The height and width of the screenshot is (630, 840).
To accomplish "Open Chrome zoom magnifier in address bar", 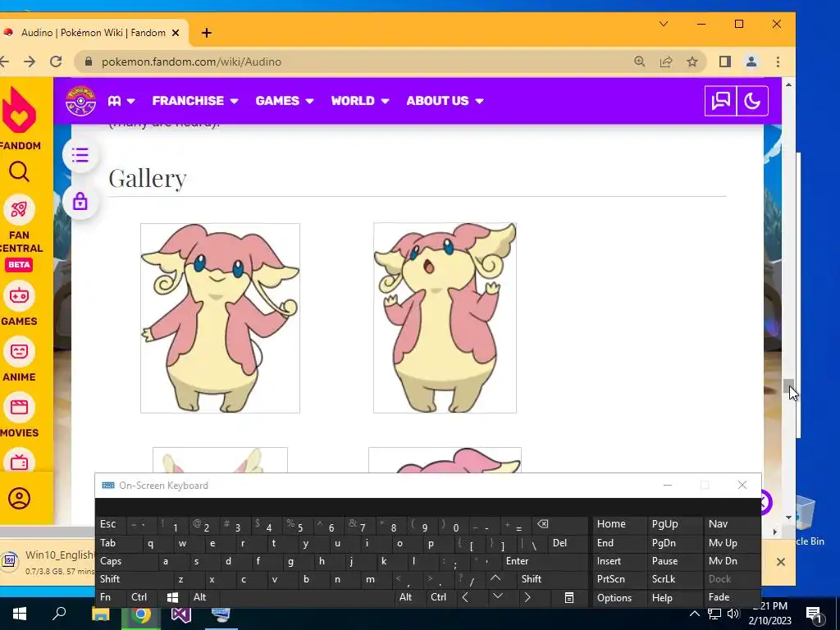I will (x=640, y=62).
